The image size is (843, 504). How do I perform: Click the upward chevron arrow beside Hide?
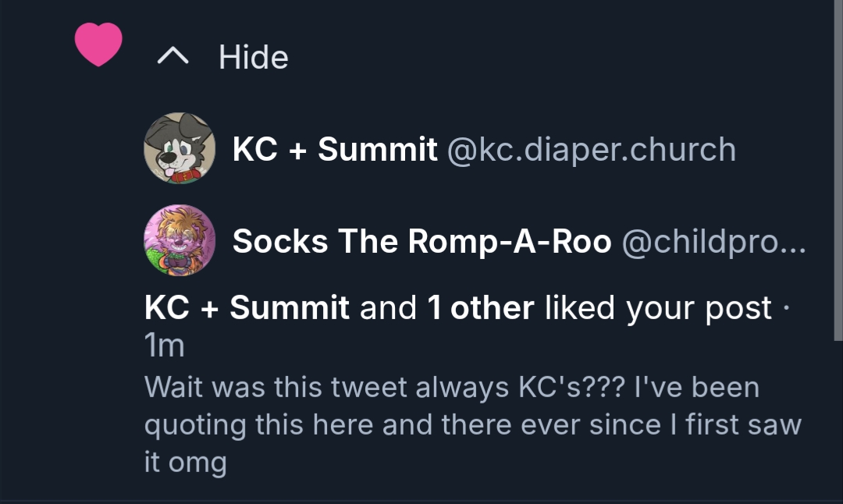(x=173, y=56)
